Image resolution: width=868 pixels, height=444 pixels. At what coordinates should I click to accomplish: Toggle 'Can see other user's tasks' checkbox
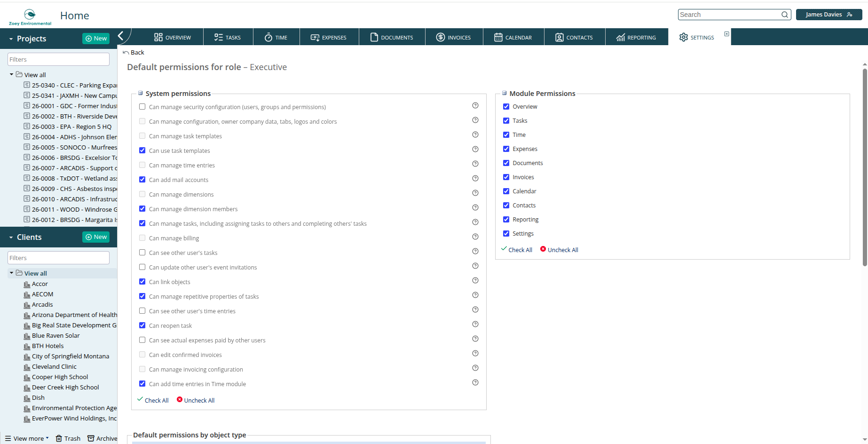142,253
